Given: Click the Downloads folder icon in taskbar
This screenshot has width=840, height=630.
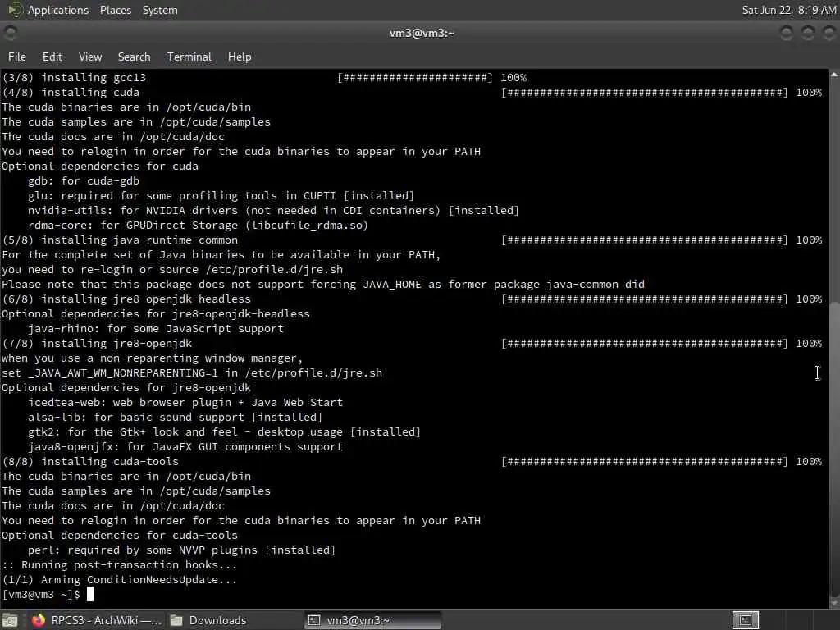Looking at the screenshot, I should (176, 620).
